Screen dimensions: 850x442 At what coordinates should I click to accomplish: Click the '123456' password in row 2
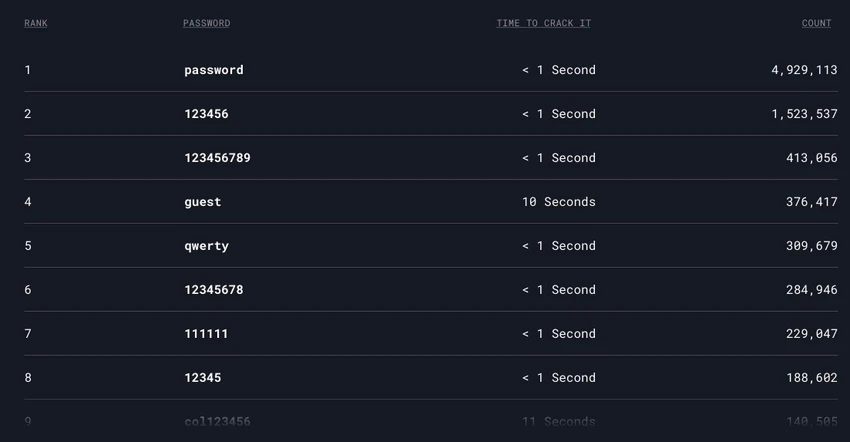tap(207, 114)
